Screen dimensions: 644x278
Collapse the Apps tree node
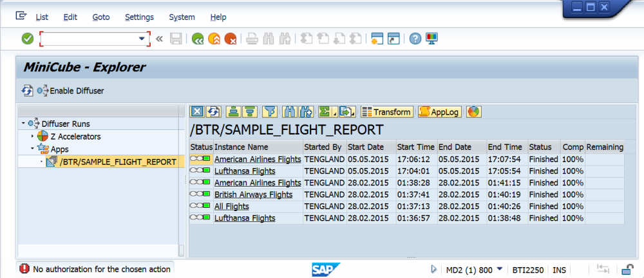32,149
